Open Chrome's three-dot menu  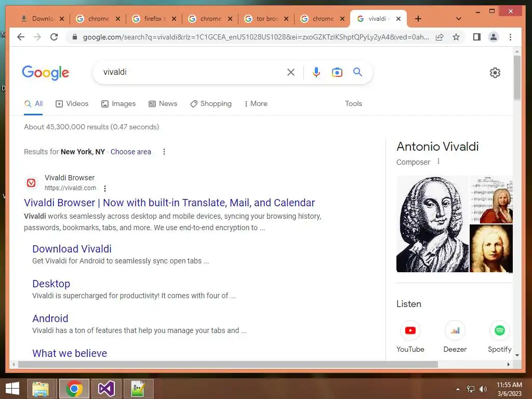[510, 37]
